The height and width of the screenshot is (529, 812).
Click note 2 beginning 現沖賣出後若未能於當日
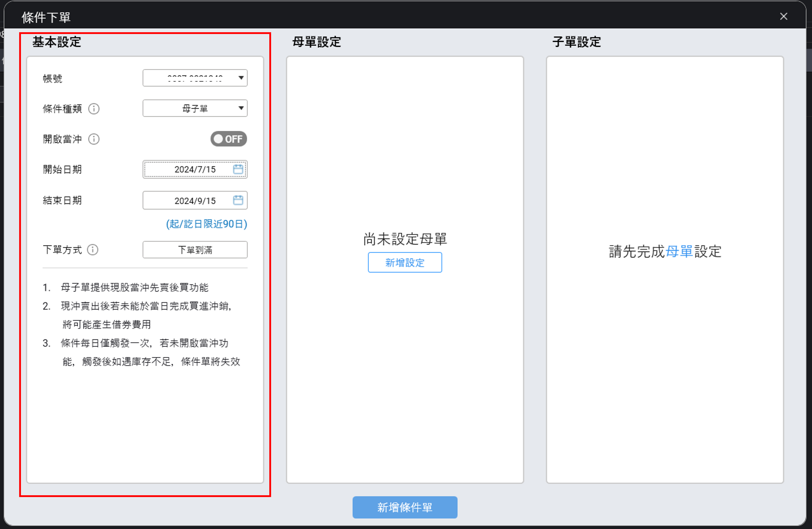coord(137,315)
